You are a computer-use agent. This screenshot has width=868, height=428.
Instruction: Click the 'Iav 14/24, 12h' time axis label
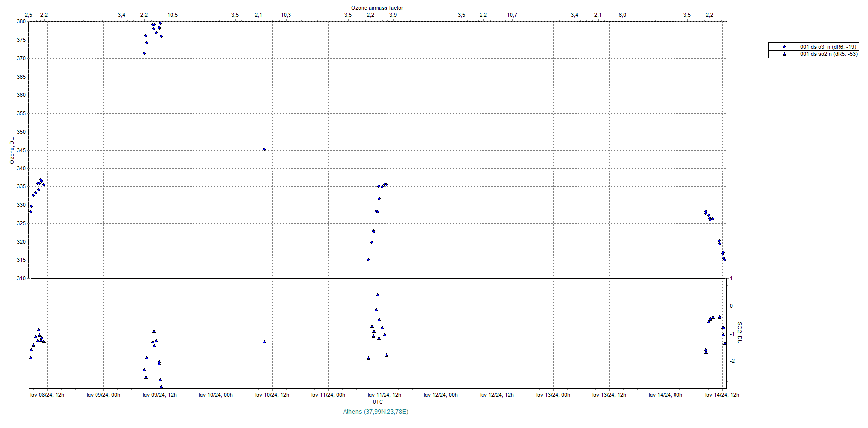coord(722,395)
